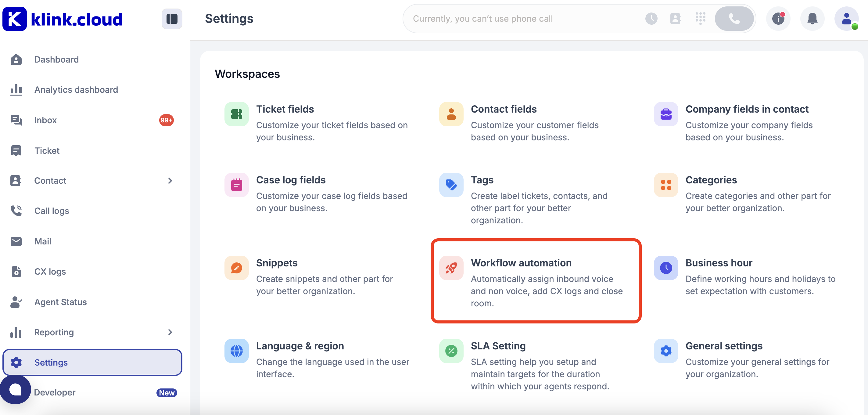Expand the Reporting submenu chevron
The height and width of the screenshot is (415, 868).
click(170, 332)
